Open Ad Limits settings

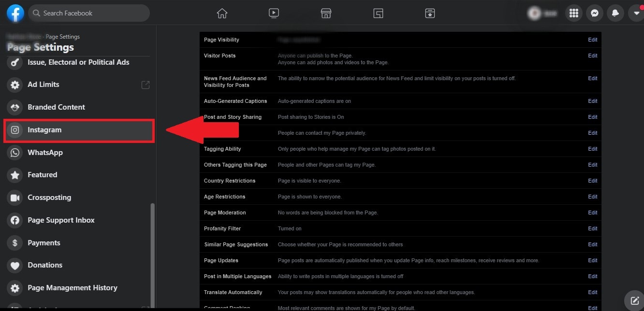click(79, 85)
